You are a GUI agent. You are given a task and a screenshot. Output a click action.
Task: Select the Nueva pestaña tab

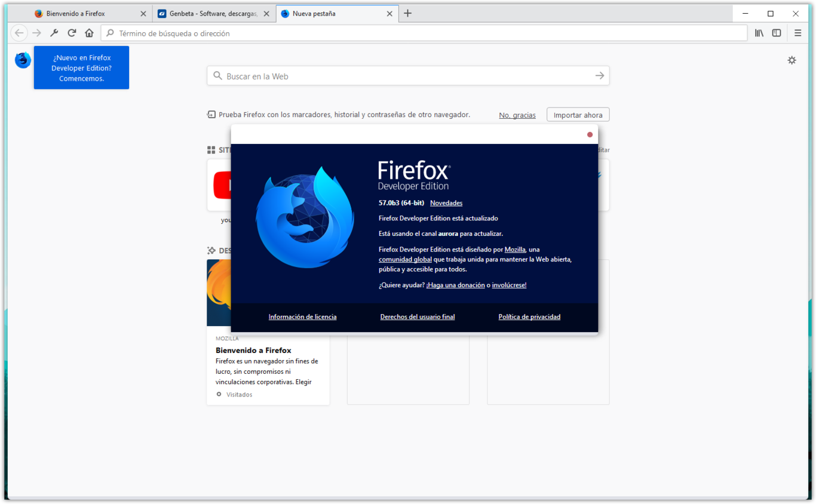tap(338, 14)
